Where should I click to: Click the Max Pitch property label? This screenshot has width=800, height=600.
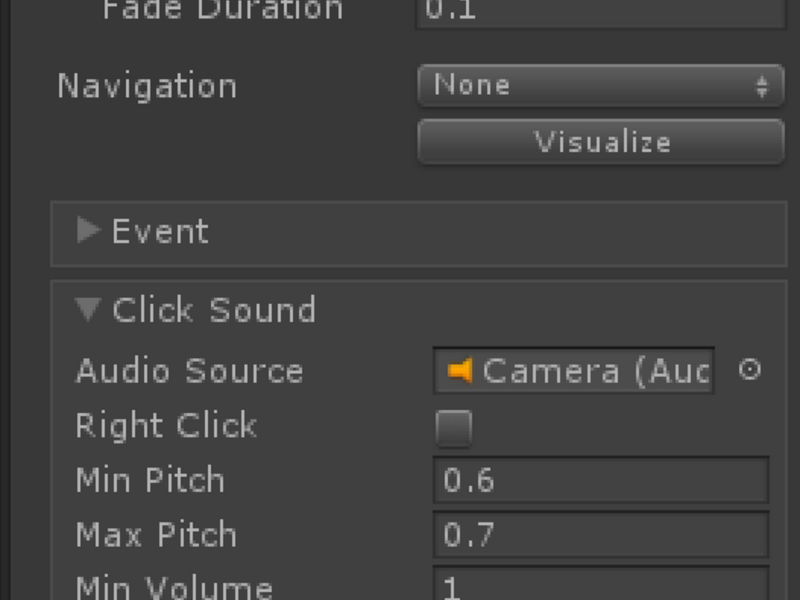(156, 534)
